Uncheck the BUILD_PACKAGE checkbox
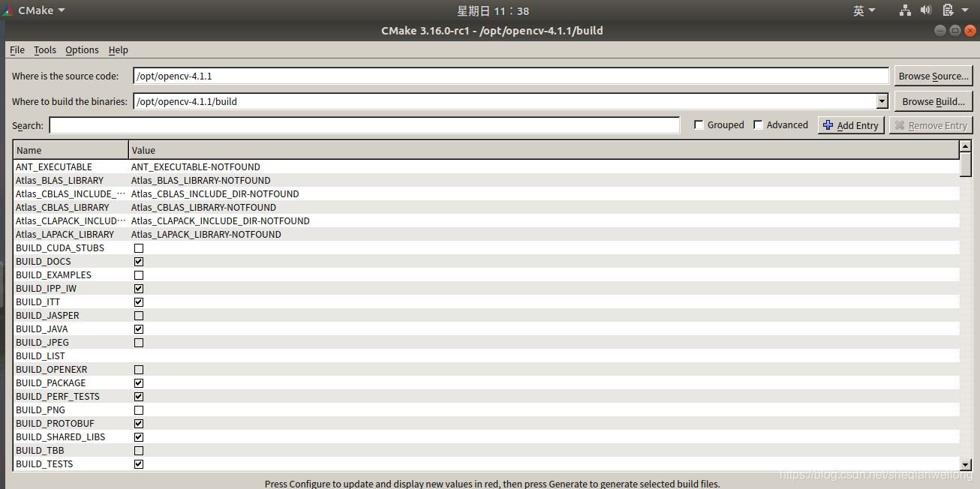This screenshot has height=489, width=980. [x=139, y=383]
